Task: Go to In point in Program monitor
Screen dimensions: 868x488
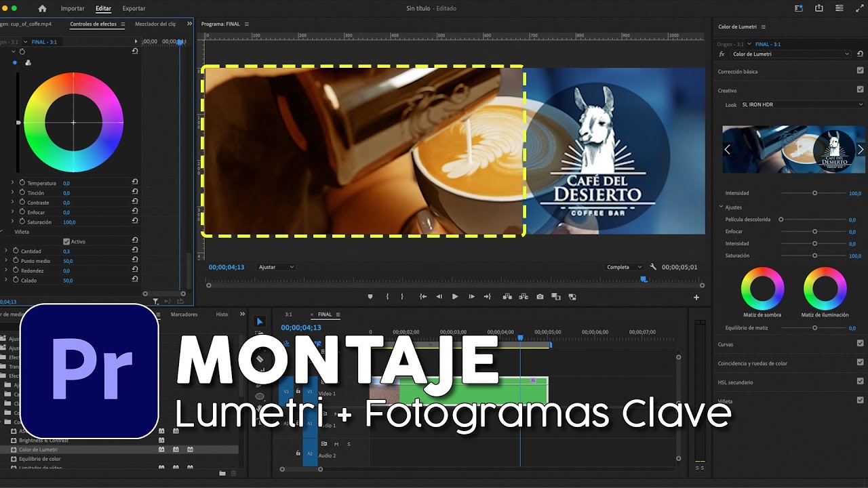Action: pos(423,296)
